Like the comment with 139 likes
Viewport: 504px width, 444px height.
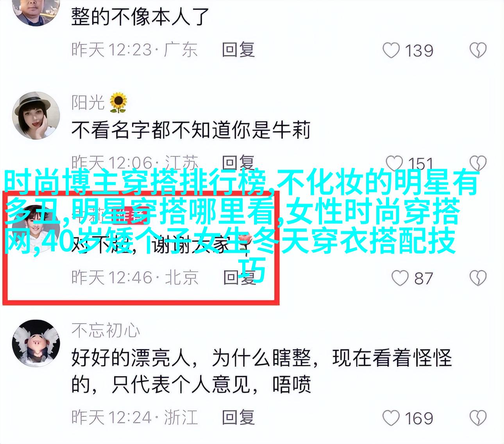pos(391,50)
